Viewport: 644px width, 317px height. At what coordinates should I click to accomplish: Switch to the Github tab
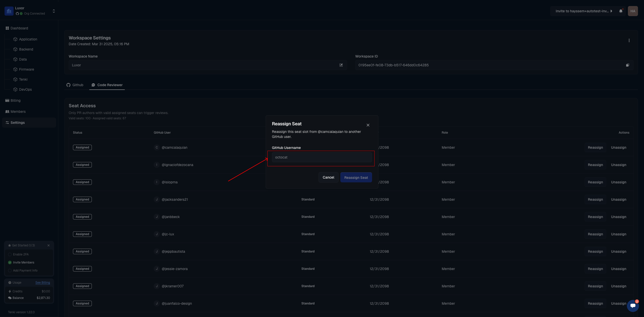coord(75,85)
